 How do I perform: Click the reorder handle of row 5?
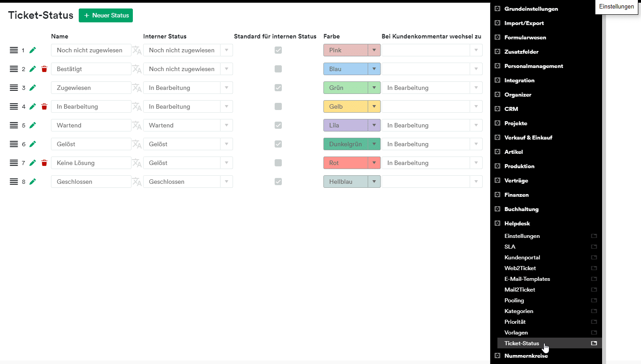pyautogui.click(x=14, y=125)
